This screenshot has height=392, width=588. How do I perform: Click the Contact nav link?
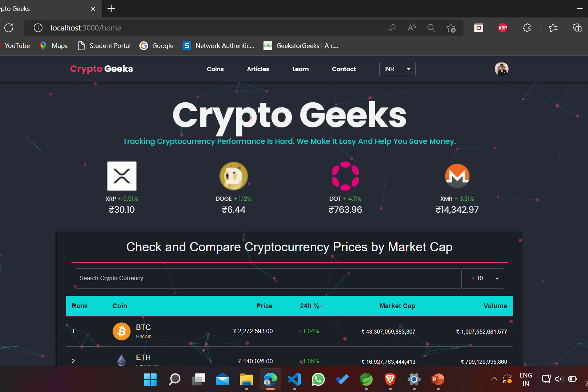[344, 69]
